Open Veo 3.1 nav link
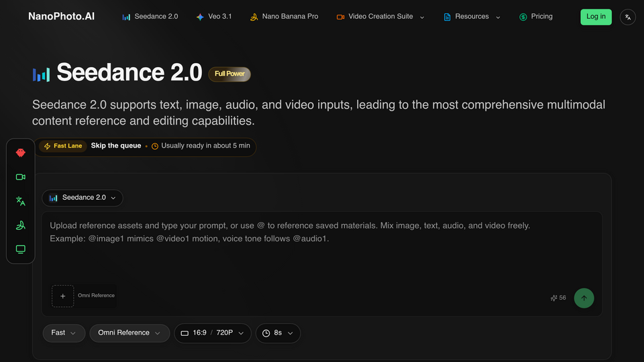This screenshot has width=644, height=362. pos(214,16)
